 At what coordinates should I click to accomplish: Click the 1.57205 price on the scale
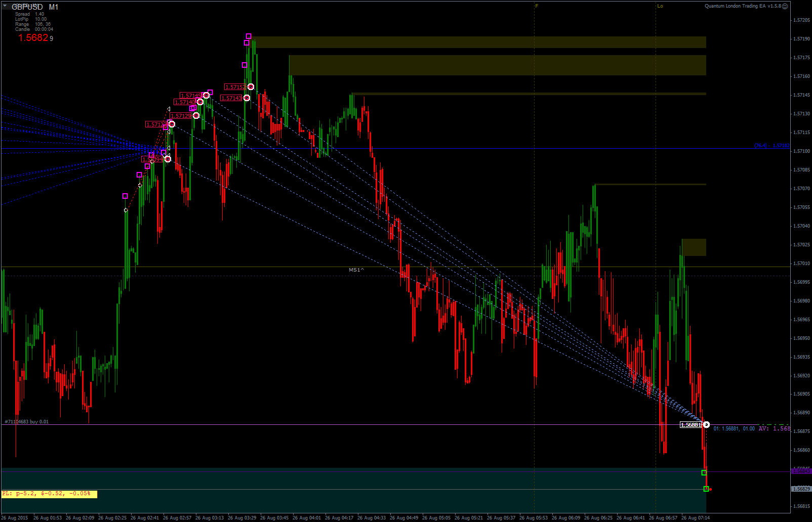click(802, 20)
